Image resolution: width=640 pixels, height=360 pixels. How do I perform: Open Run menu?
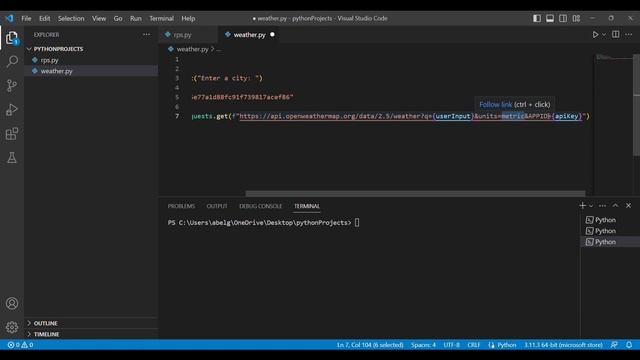(x=136, y=18)
